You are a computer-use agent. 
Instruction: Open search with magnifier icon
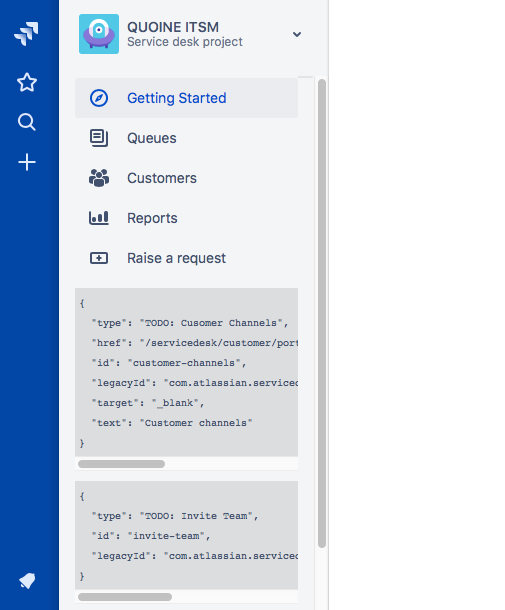point(27,122)
